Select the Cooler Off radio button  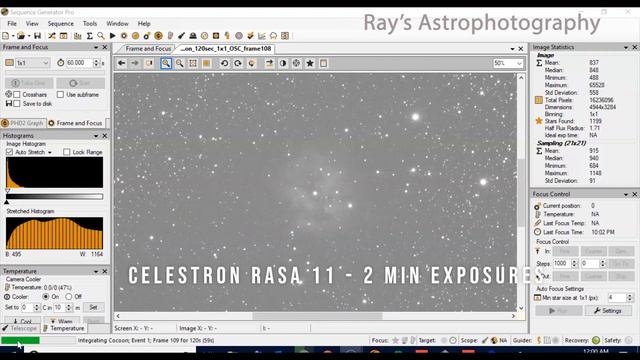click(x=69, y=296)
